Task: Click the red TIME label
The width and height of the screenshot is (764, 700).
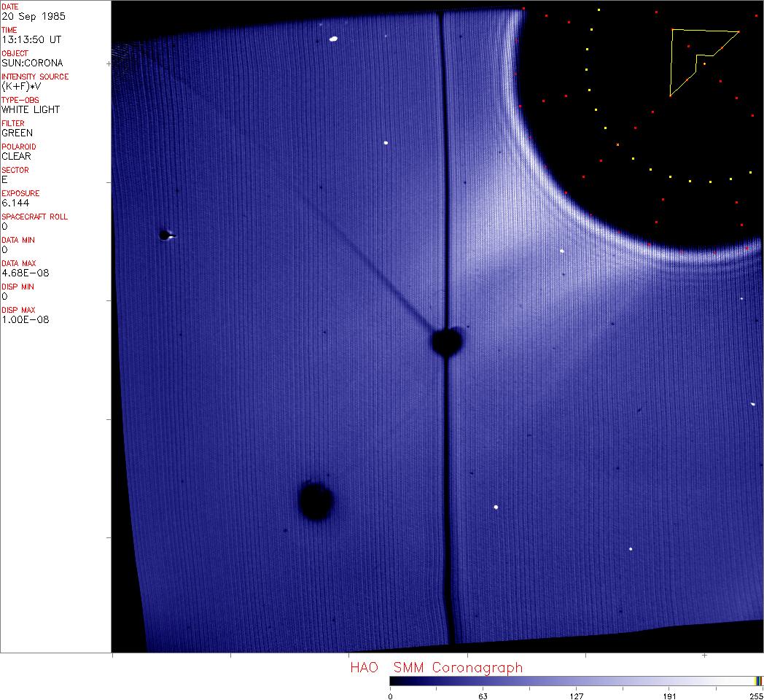Action: click(x=9, y=30)
